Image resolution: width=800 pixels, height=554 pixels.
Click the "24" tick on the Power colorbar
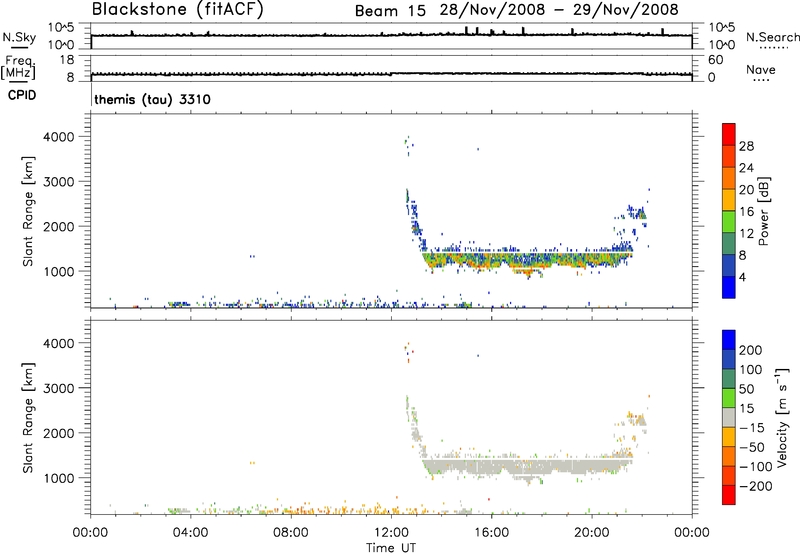pyautogui.click(x=746, y=168)
